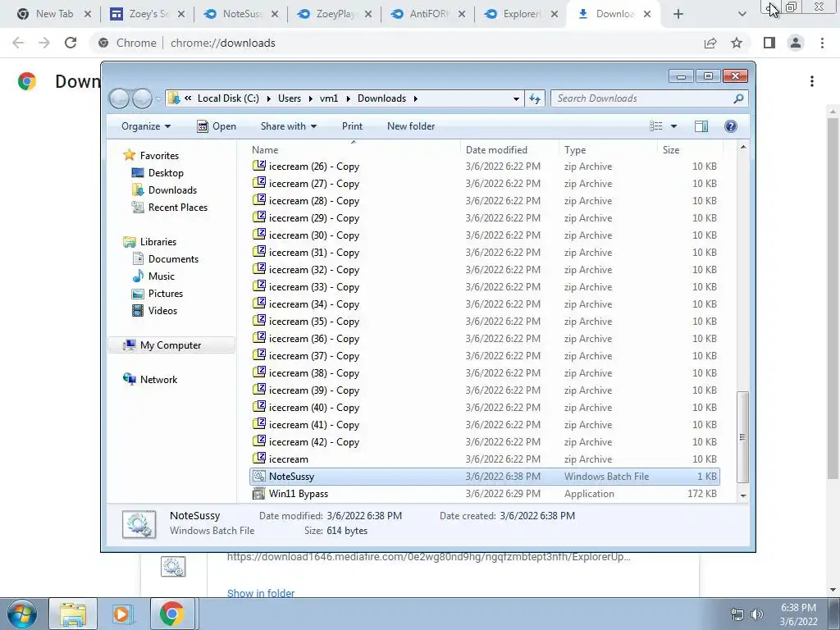
Task: Open the Share with menu
Action: pos(288,126)
